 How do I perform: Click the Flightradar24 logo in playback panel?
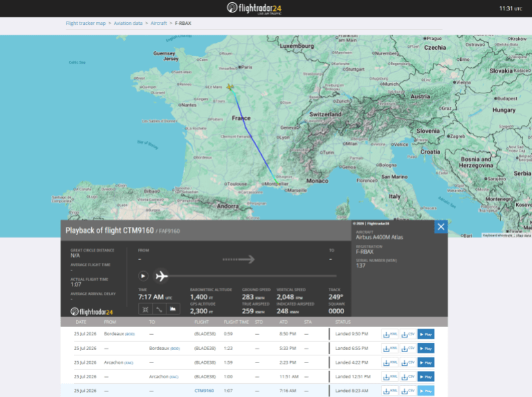92,311
